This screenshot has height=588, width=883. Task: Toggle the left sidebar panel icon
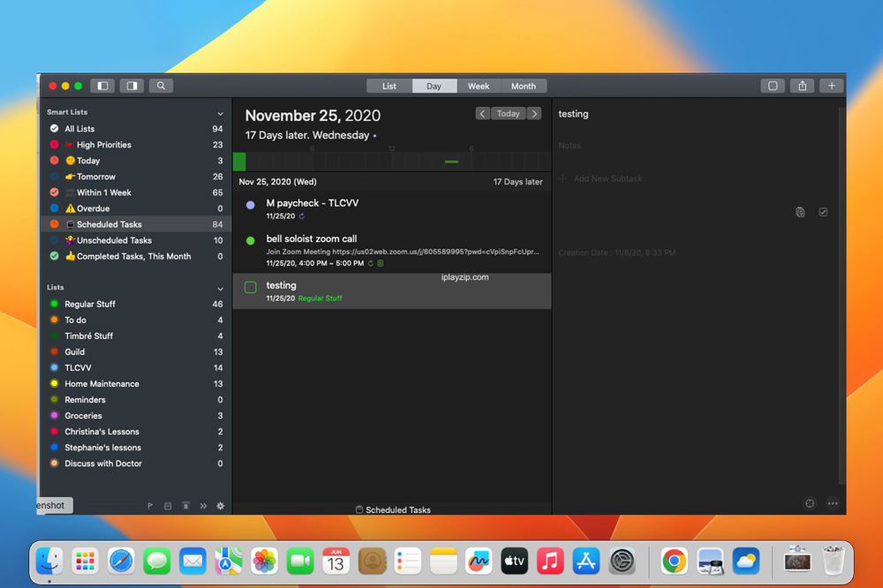[102, 86]
